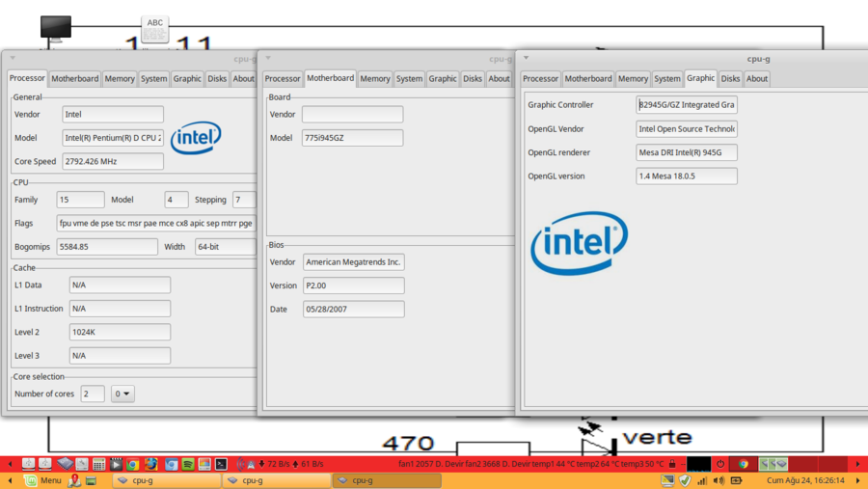Click the power shutdown icon in red panel
This screenshot has width=868, height=489.
[x=720, y=464]
